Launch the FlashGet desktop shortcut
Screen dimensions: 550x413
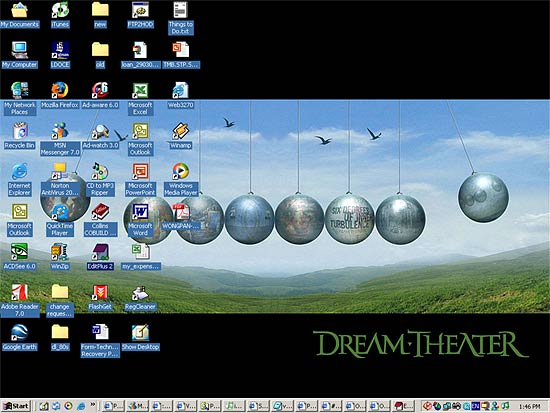click(100, 297)
